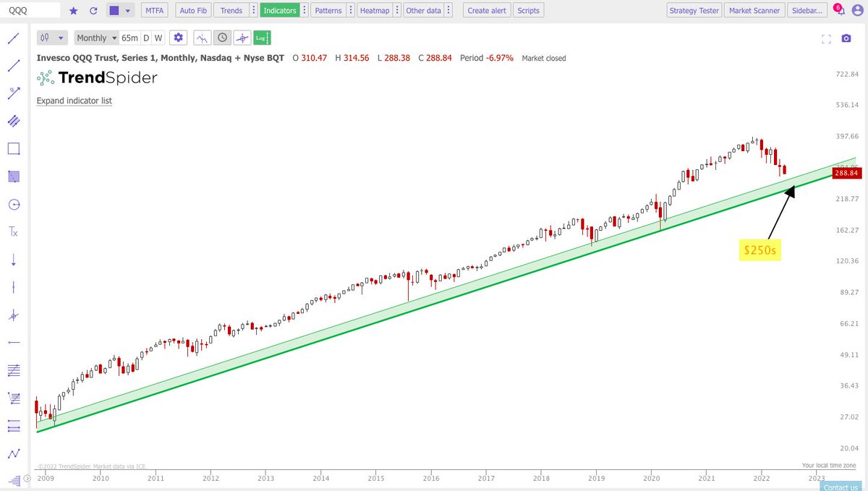868x491 pixels.
Task: Select the line drawing tool in left toolbar
Action: point(13,38)
